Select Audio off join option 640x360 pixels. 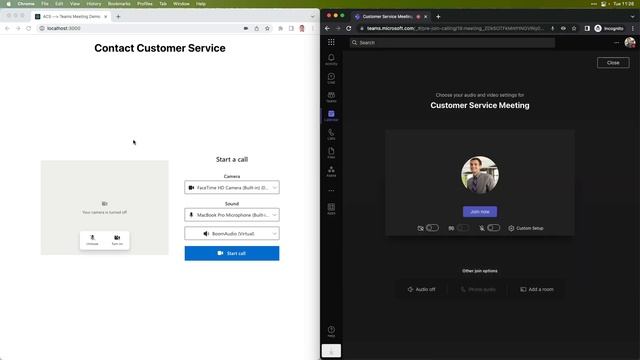(421, 289)
